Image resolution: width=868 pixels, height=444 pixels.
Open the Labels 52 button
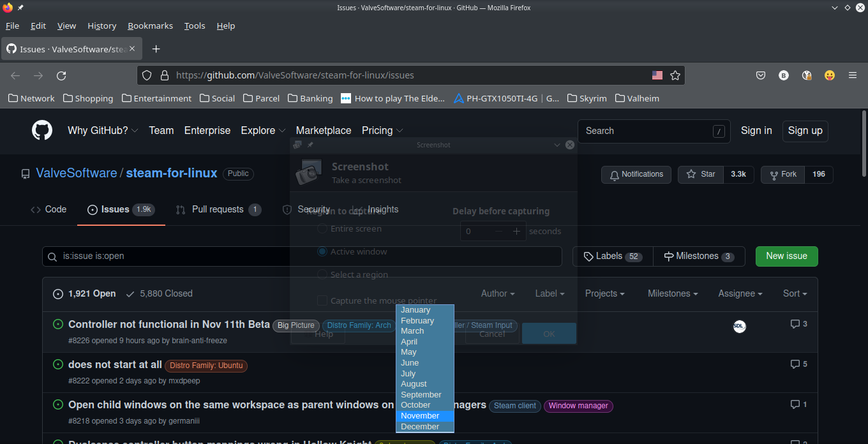[x=613, y=256]
